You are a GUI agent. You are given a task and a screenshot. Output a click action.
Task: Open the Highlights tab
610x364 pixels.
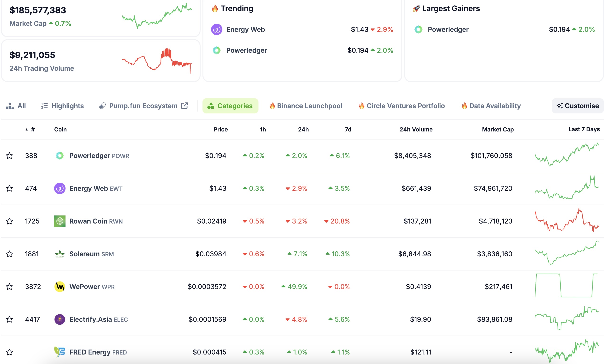tap(62, 106)
